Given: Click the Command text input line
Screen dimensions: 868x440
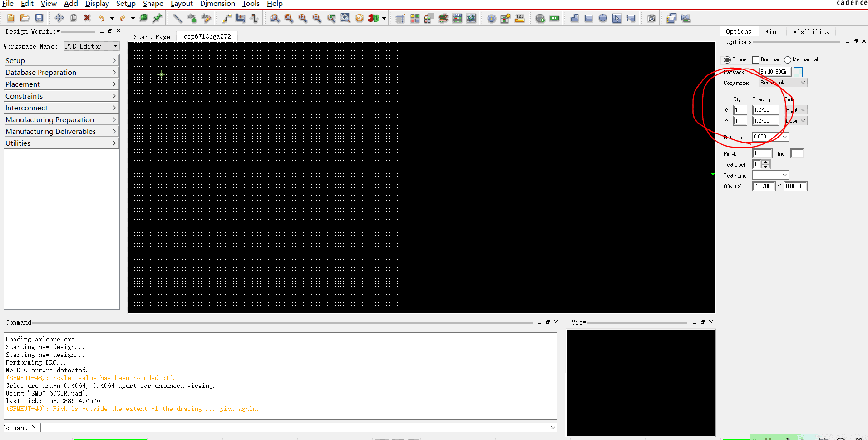Looking at the screenshot, I should pos(295,427).
